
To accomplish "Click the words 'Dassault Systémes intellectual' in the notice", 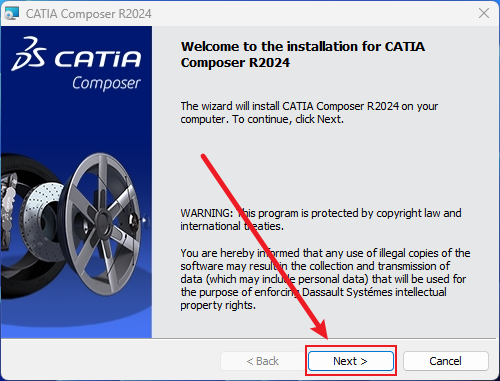I will point(374,292).
